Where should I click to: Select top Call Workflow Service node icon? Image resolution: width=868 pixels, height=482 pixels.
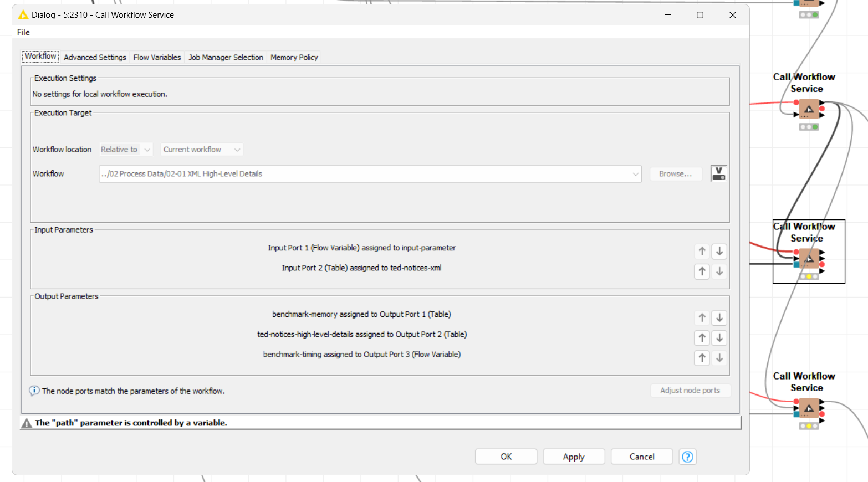click(x=809, y=109)
